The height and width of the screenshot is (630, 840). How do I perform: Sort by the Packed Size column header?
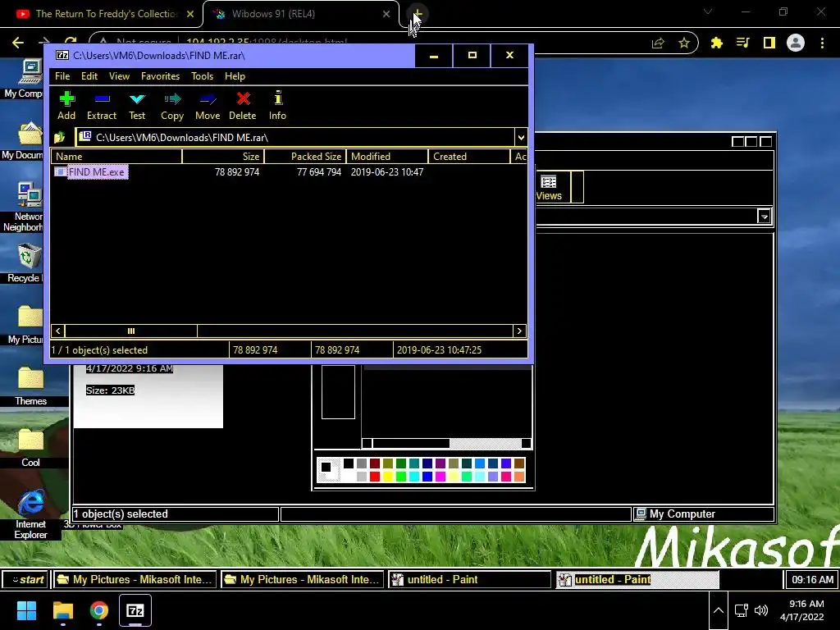point(305,157)
